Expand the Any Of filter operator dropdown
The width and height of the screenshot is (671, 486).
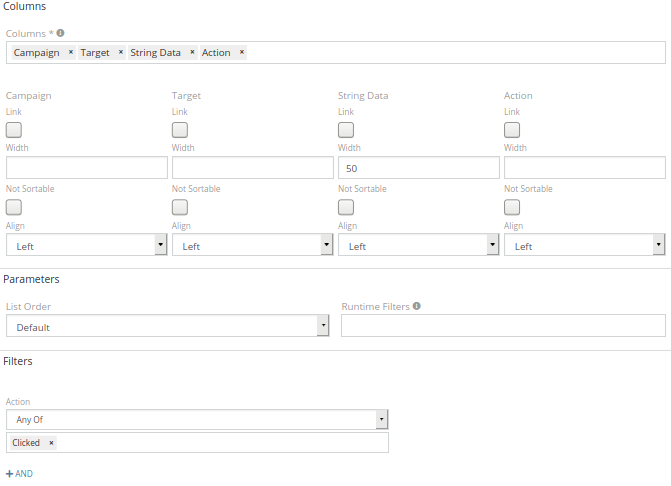point(197,420)
